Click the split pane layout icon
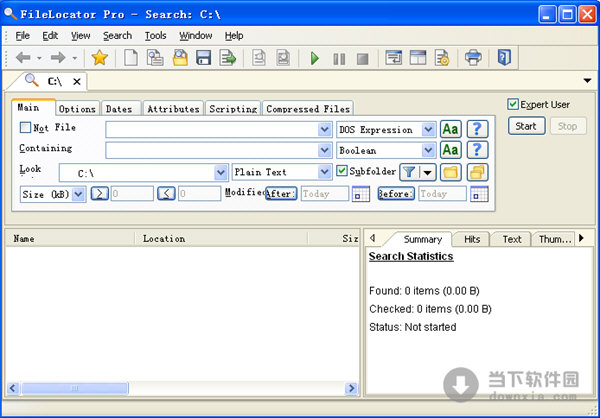Screen dimensions: 600x418 (x=418, y=58)
